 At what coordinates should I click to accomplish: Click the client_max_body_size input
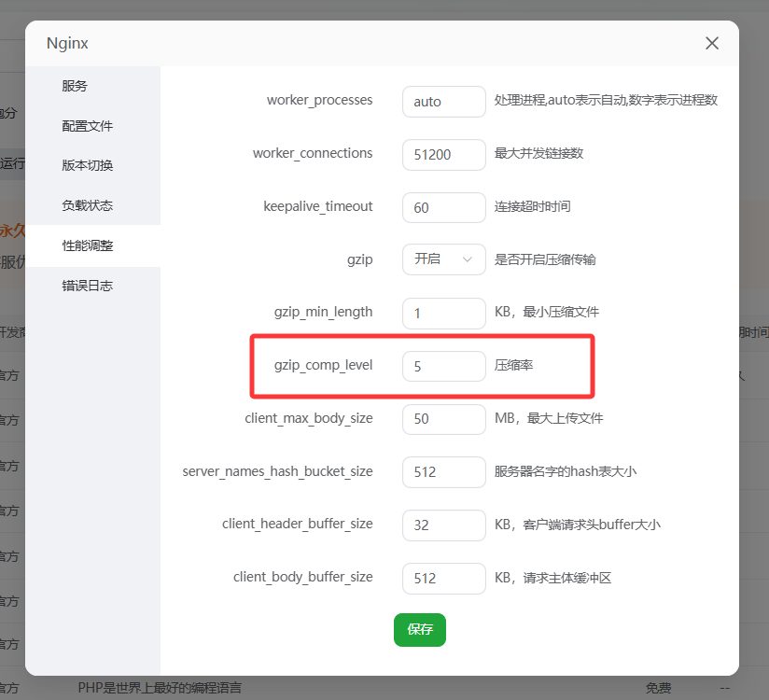coord(443,419)
